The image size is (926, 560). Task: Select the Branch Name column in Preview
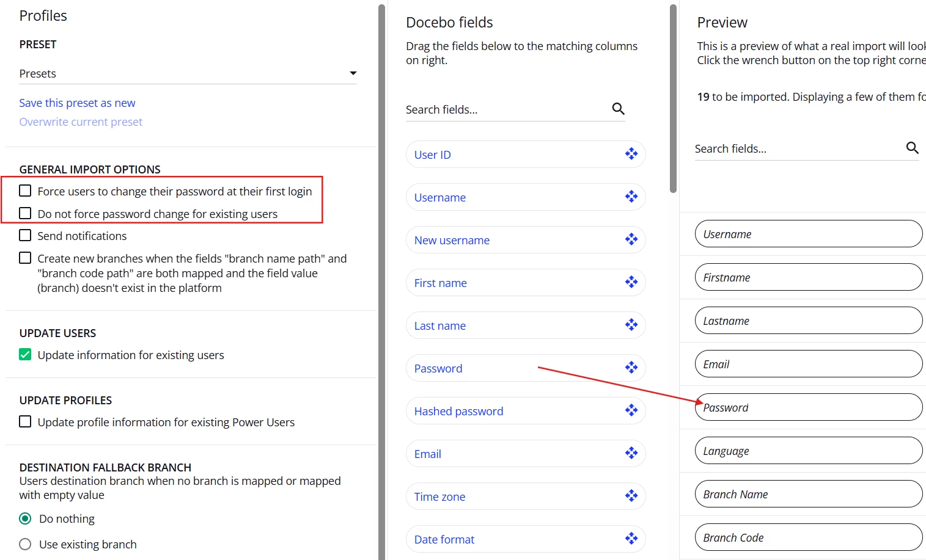(x=808, y=494)
